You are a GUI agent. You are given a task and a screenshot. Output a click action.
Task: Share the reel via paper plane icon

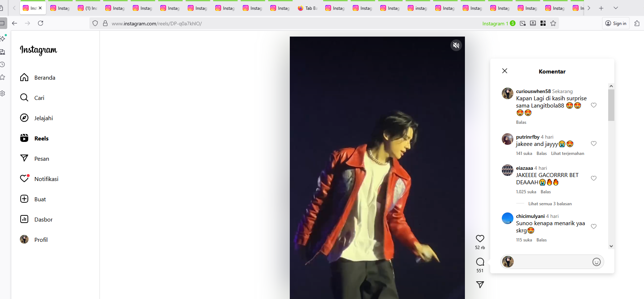point(480,285)
